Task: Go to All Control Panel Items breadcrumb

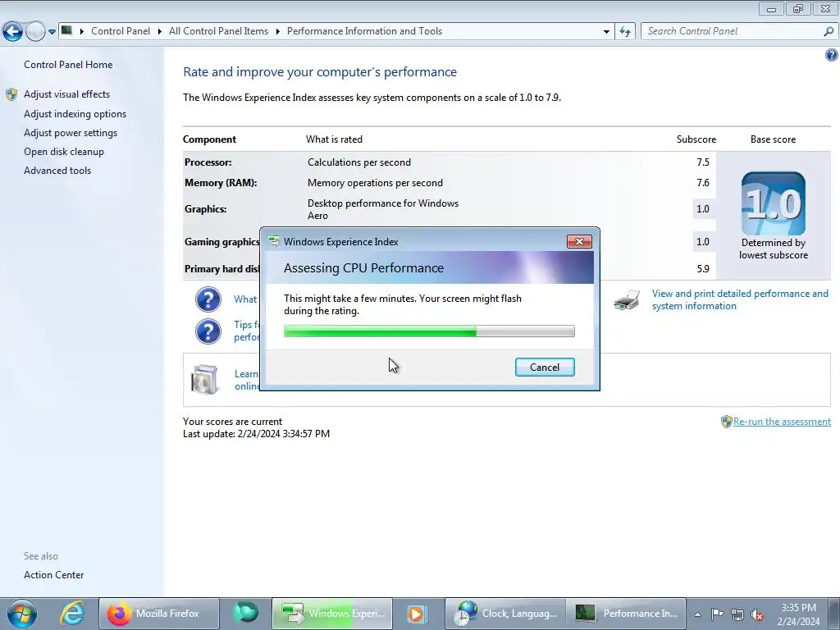Action: pos(218,31)
